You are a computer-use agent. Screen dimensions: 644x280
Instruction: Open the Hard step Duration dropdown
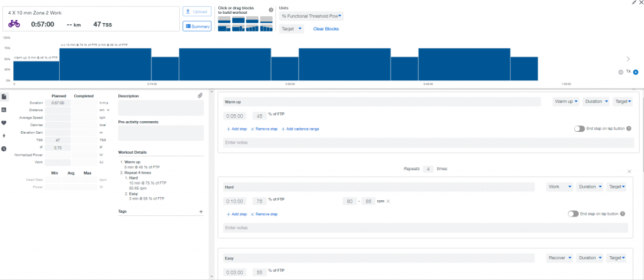coord(589,187)
